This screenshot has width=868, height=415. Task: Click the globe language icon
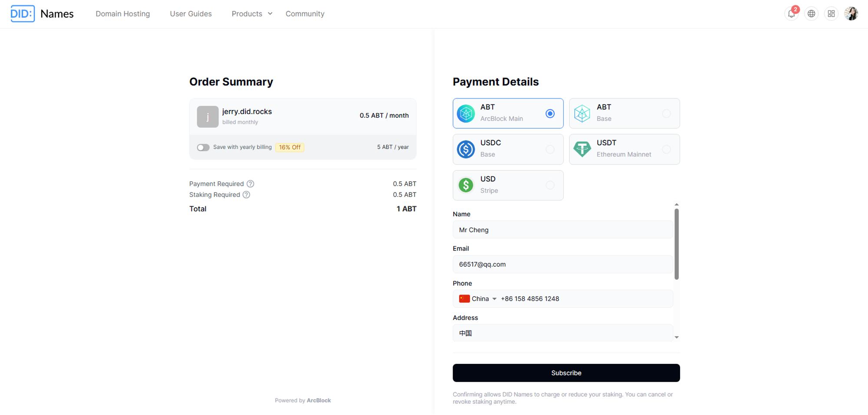pos(811,14)
